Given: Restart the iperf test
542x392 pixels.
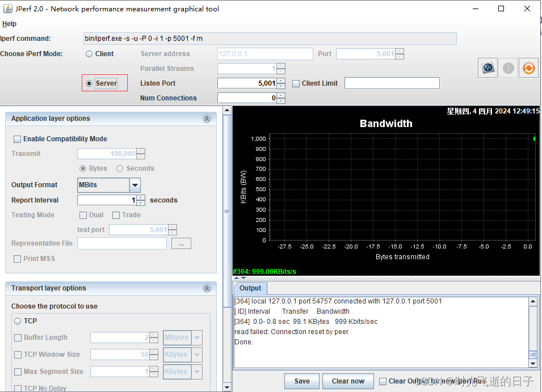Looking at the screenshot, I should pyautogui.click(x=528, y=68).
